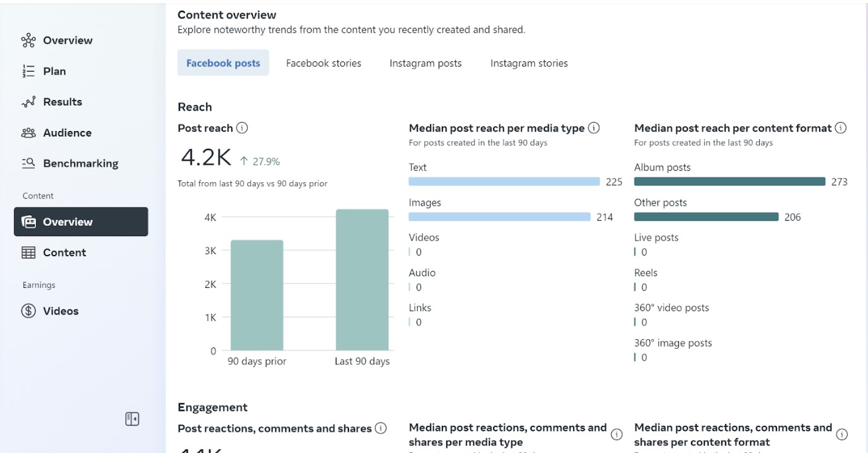Click the Overview icon under Content
Screen dimensions: 868x453
[x=28, y=221]
